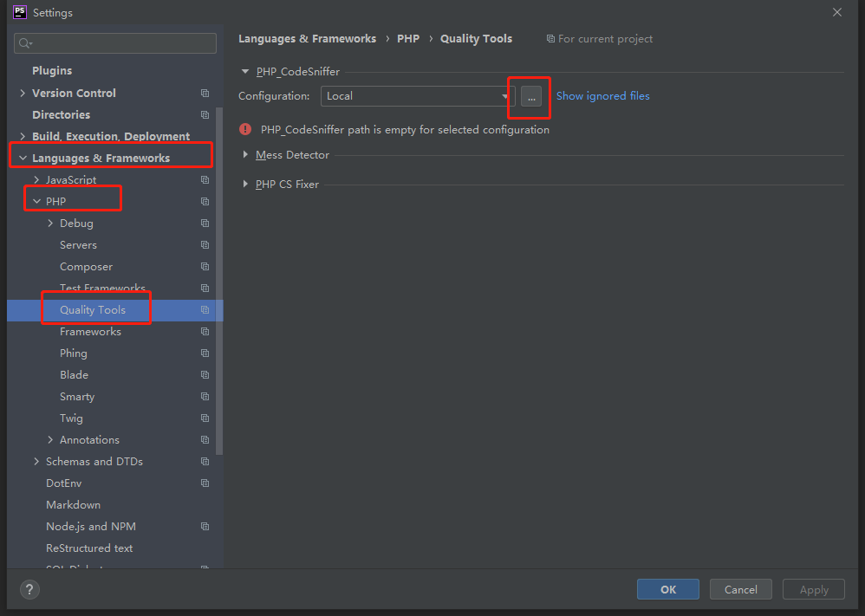This screenshot has height=616, width=865.
Task: Expand the Version Control section
Action: [23, 94]
